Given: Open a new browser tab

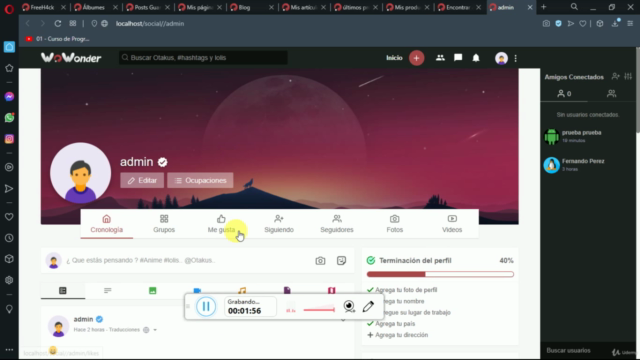Looking at the screenshot, I should [x=543, y=7].
